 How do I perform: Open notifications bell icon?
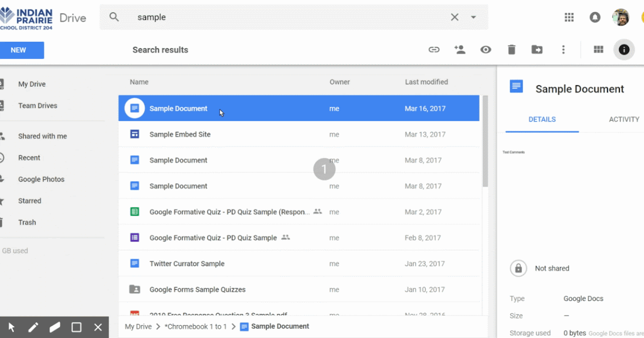[x=595, y=17]
